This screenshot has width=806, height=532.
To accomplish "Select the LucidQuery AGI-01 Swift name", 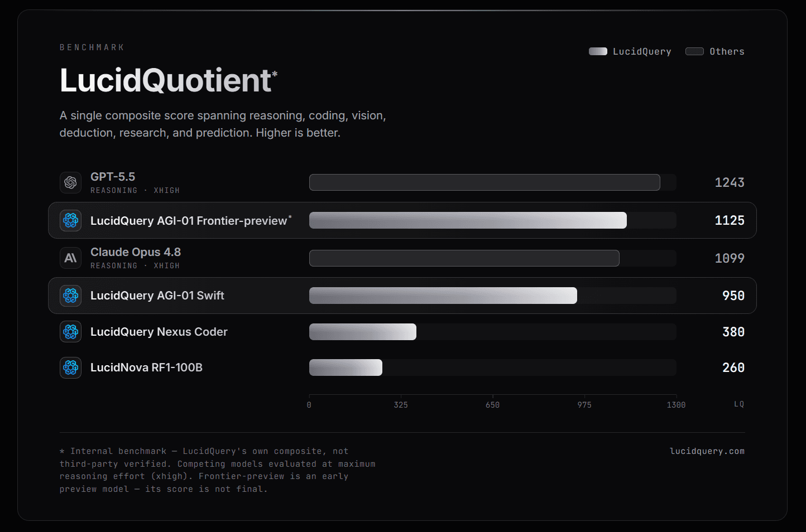I will [x=157, y=296].
